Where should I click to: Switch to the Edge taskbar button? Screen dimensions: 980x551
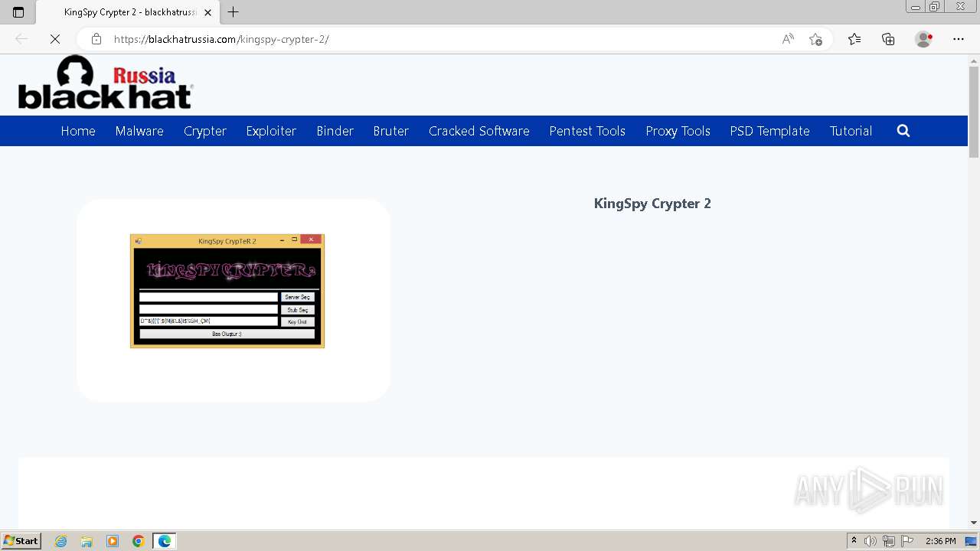coord(165,541)
